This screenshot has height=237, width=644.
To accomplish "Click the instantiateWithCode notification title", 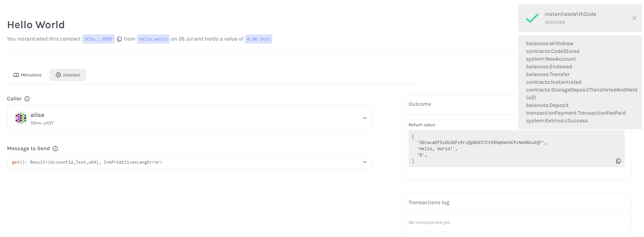I will pyautogui.click(x=570, y=14).
